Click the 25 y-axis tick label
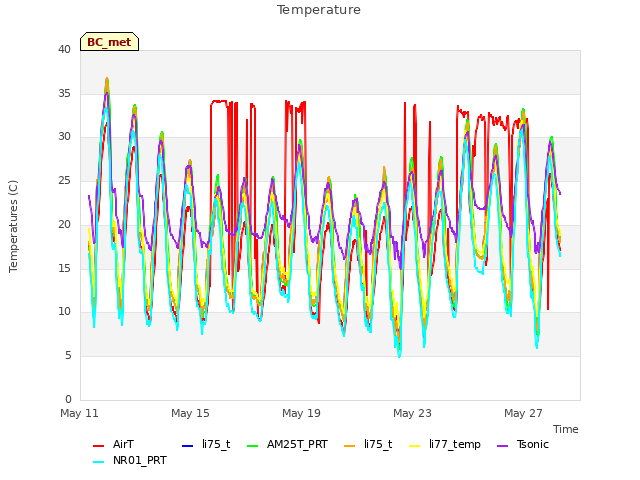This screenshot has height=480, width=640. [x=64, y=180]
